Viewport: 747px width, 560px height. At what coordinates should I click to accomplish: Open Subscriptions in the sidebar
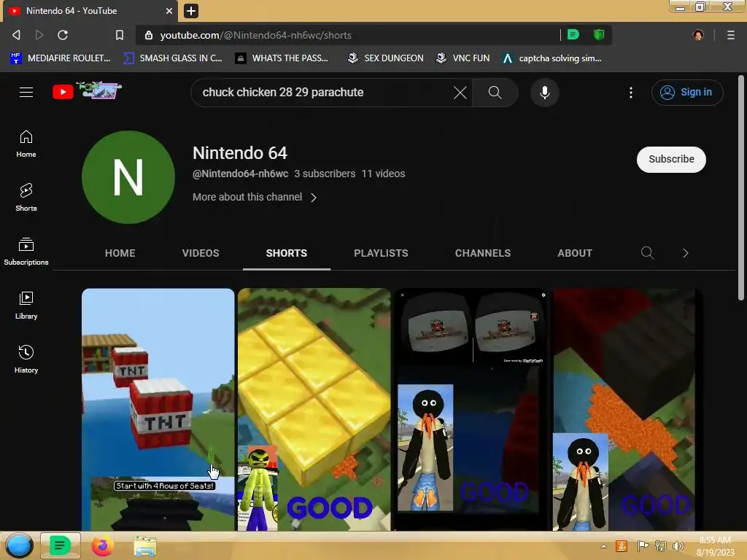click(x=26, y=252)
